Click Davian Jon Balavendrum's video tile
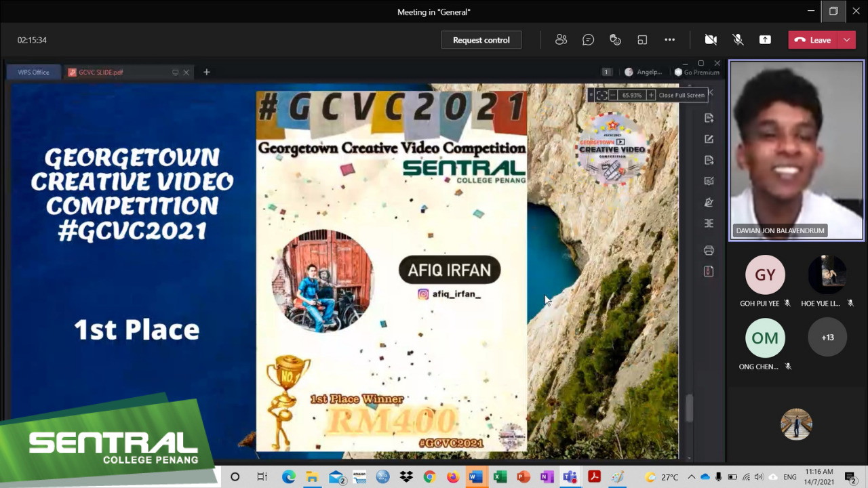Viewport: 868px width, 488px height. (796, 150)
